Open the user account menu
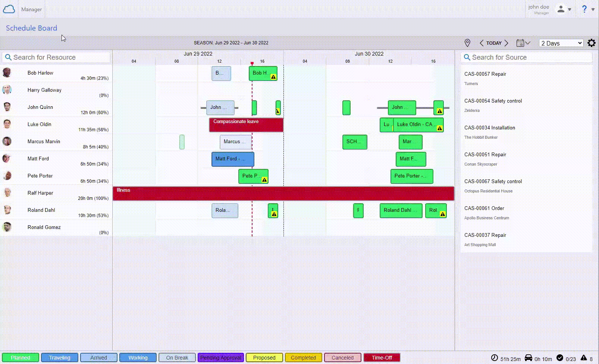This screenshot has height=364, width=599. (x=564, y=9)
